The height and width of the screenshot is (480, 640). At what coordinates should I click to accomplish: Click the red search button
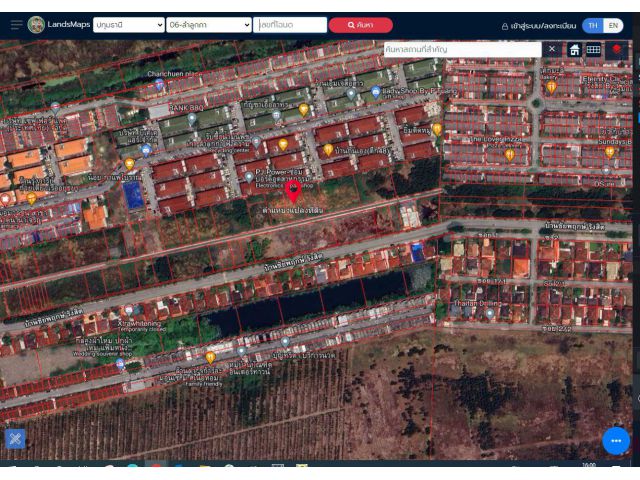coord(361,25)
